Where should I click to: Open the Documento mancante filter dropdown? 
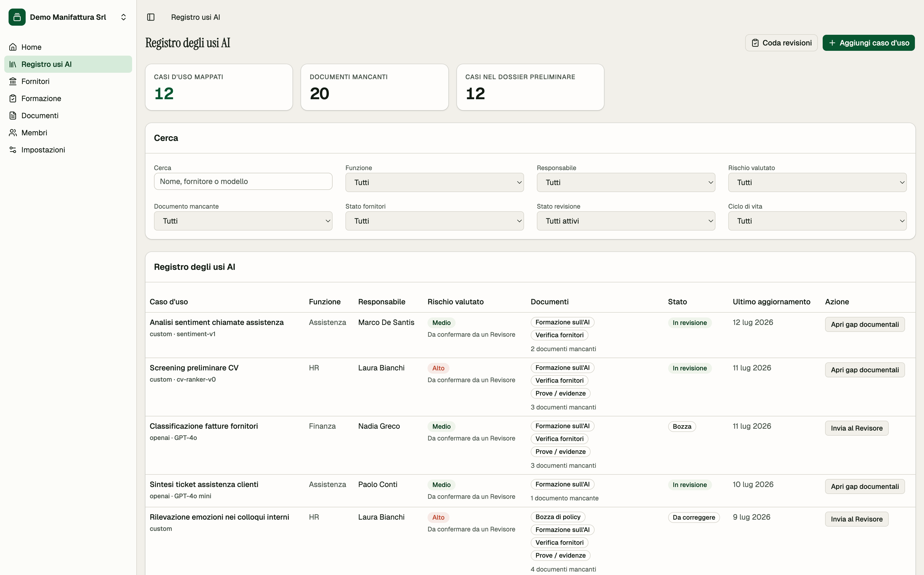[243, 221]
